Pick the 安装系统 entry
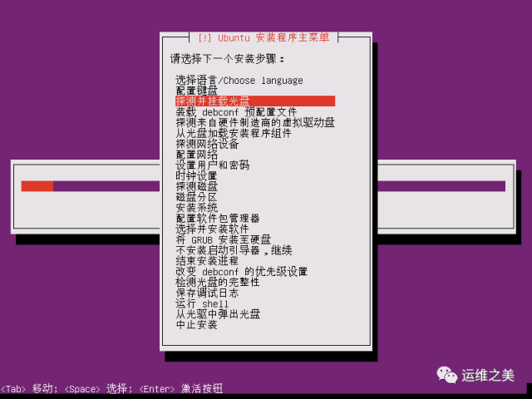532x399 pixels. 196,207
